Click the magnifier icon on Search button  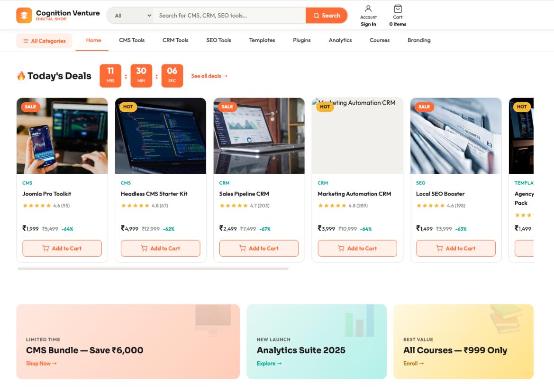316,15
